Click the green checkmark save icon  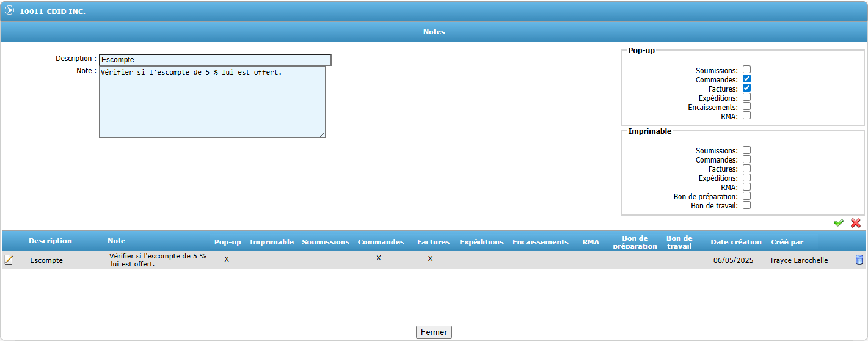click(839, 223)
